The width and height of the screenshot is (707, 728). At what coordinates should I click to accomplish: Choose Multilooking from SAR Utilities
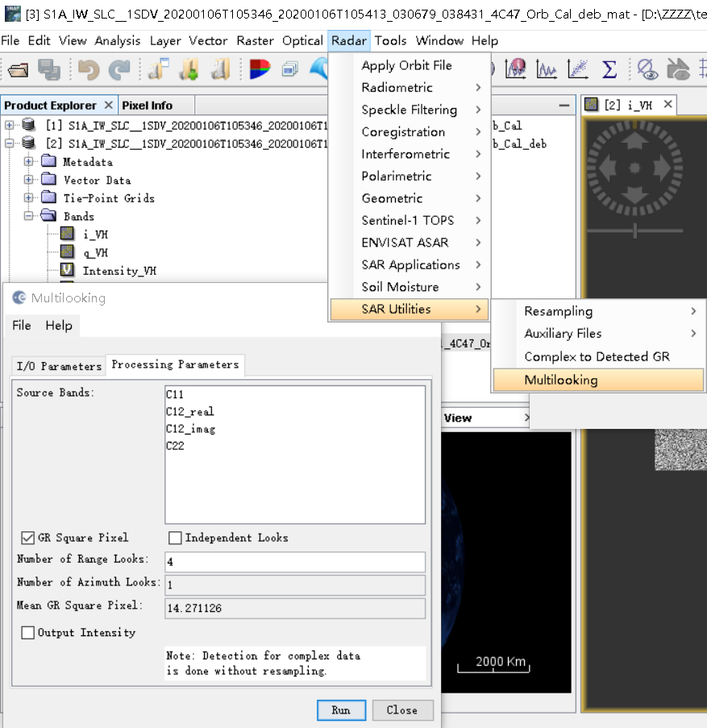tap(598, 381)
